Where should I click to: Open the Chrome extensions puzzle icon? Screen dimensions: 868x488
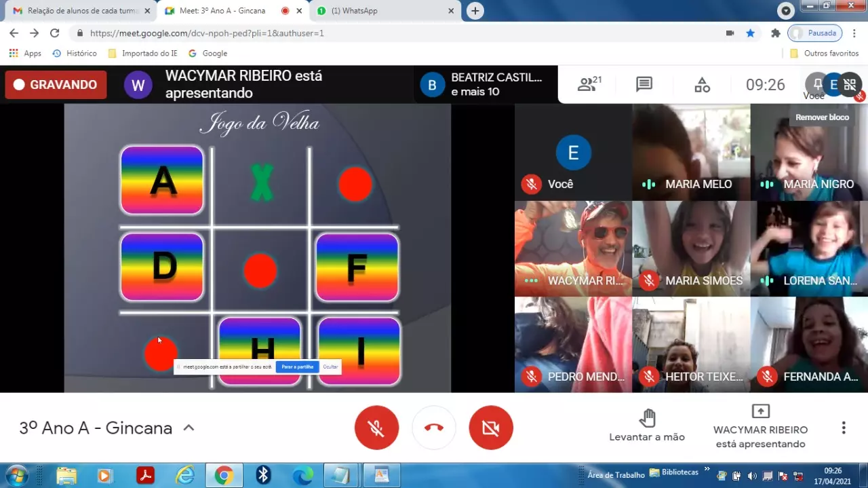(x=776, y=33)
